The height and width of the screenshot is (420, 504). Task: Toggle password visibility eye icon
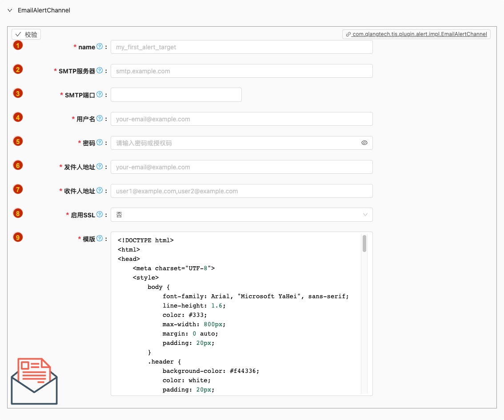tap(364, 143)
